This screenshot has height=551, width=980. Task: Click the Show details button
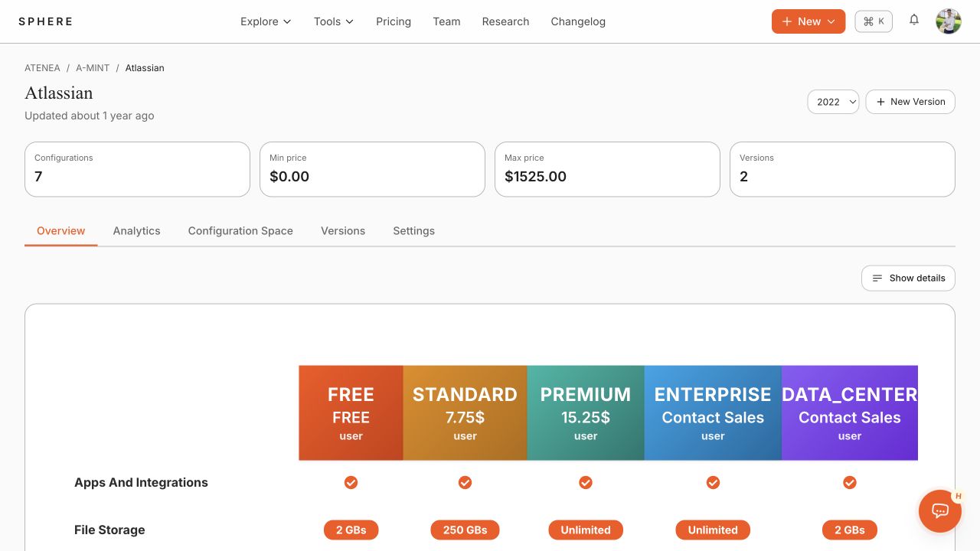pyautogui.click(x=908, y=278)
